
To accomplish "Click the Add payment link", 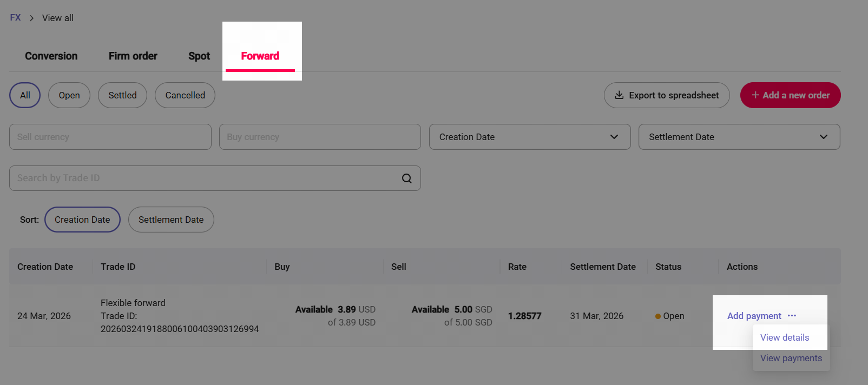I will (754, 316).
